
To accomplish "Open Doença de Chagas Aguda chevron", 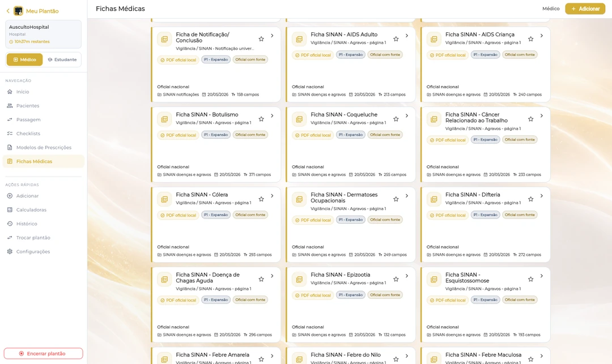I will point(272,276).
